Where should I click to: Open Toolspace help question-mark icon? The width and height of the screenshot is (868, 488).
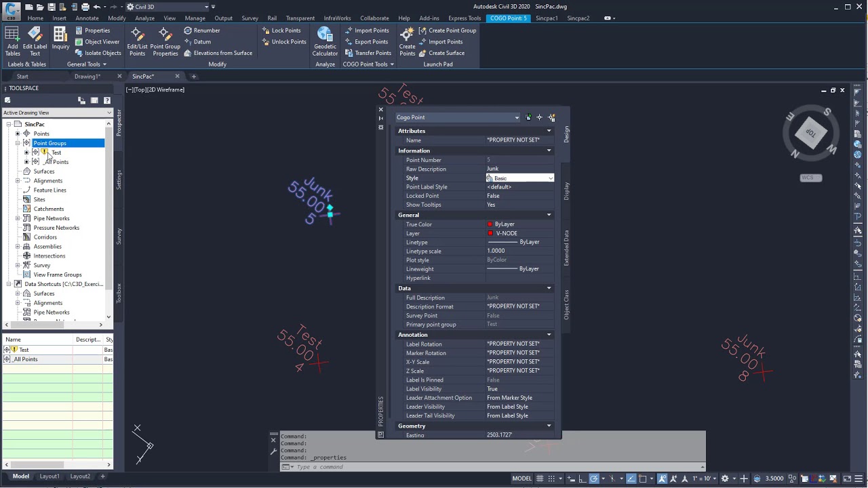coord(106,100)
